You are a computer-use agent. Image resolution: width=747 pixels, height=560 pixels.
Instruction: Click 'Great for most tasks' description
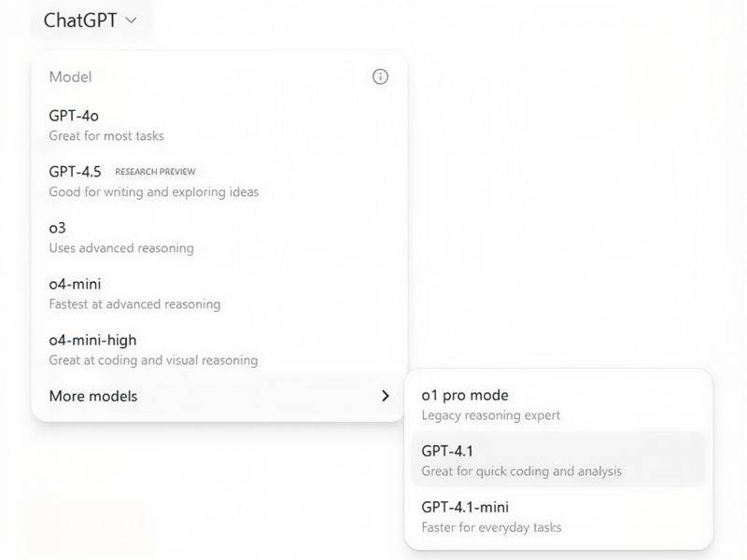pyautogui.click(x=106, y=136)
